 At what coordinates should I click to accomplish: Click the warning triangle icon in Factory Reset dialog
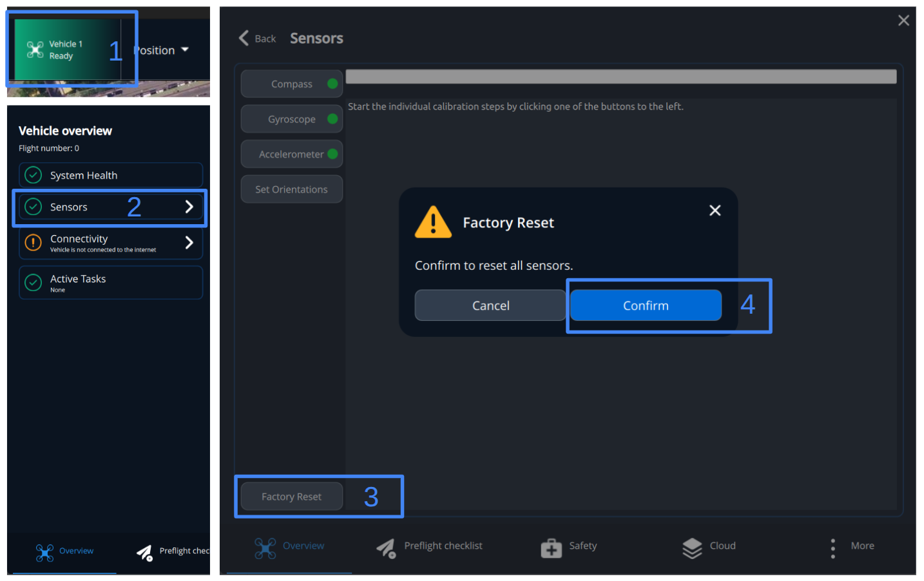[x=433, y=222]
